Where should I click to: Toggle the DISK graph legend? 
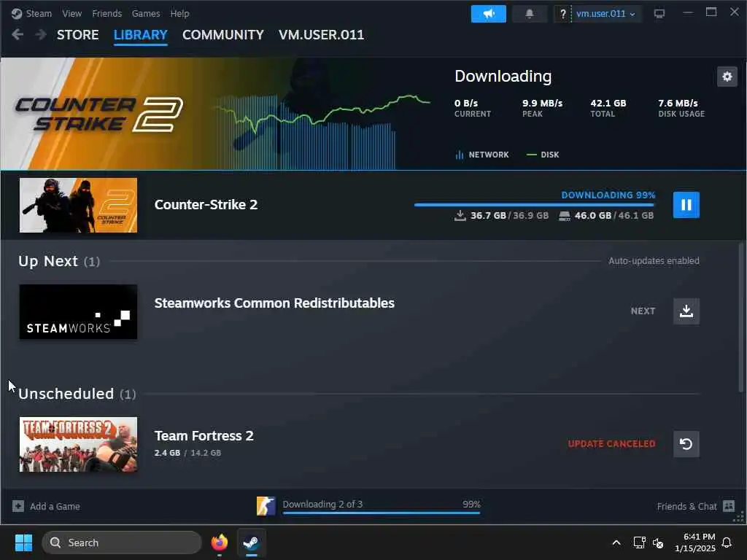(x=543, y=155)
